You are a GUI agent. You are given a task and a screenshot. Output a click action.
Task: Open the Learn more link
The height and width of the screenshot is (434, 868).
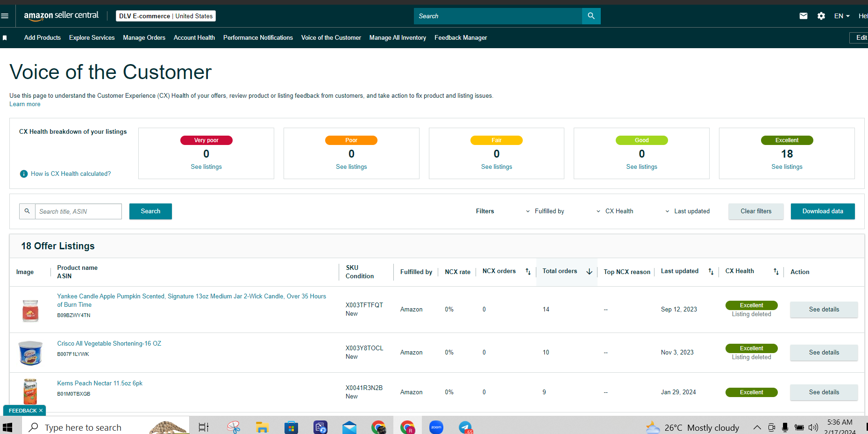coord(25,104)
